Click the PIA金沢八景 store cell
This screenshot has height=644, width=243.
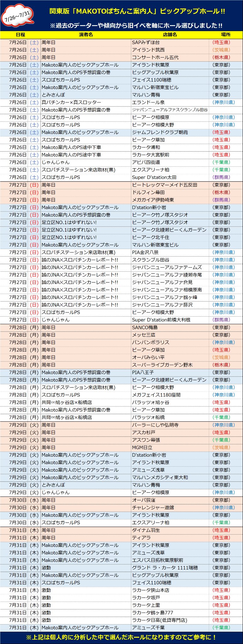coord(170,252)
